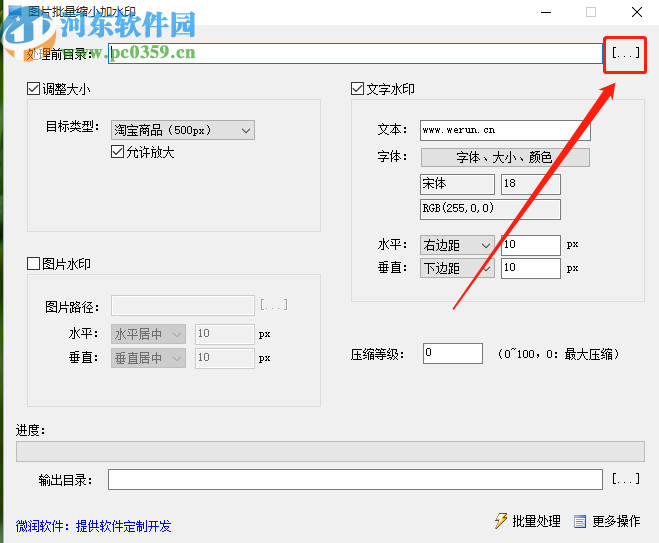
Task: Enable the 图片水印 image watermark checkbox
Action: tap(33, 264)
